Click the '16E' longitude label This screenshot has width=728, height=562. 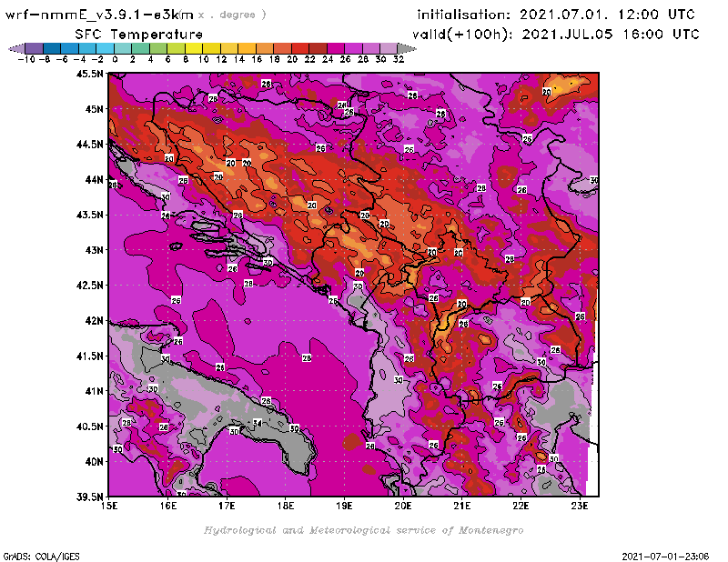[x=168, y=506]
